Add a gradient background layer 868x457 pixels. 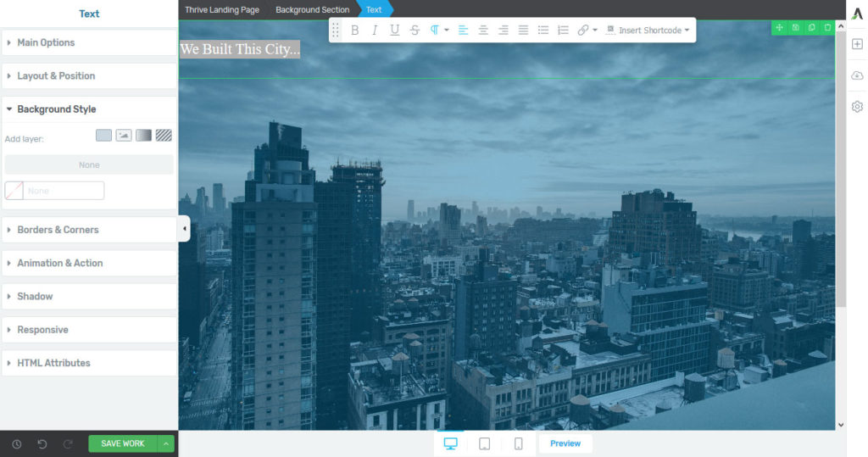[x=143, y=135]
